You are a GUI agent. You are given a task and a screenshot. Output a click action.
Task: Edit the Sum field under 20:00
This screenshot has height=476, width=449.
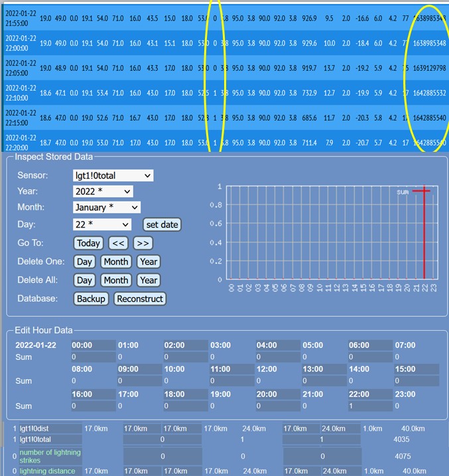point(278,406)
